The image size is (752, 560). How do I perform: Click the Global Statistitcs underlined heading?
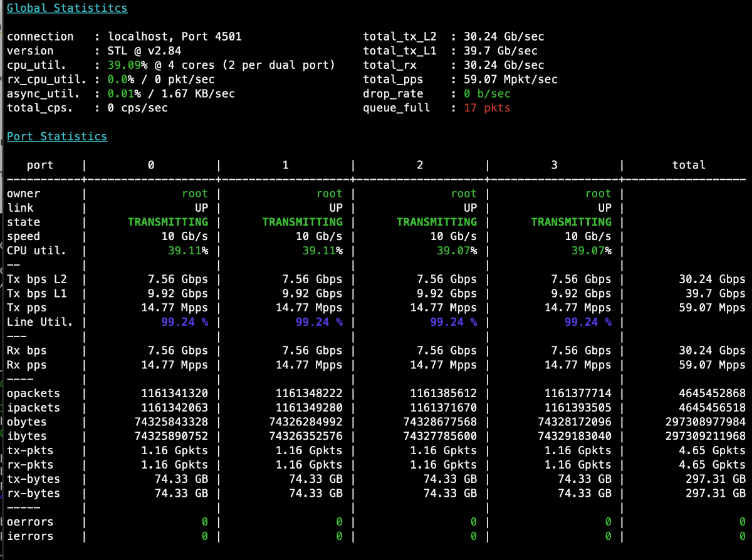pyautogui.click(x=67, y=9)
